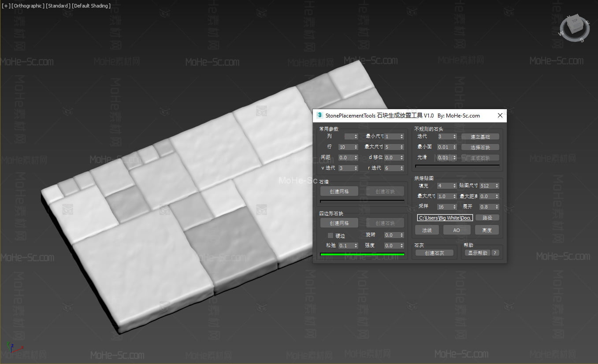Click the AO bake button
The height and width of the screenshot is (364, 598).
[x=457, y=230]
